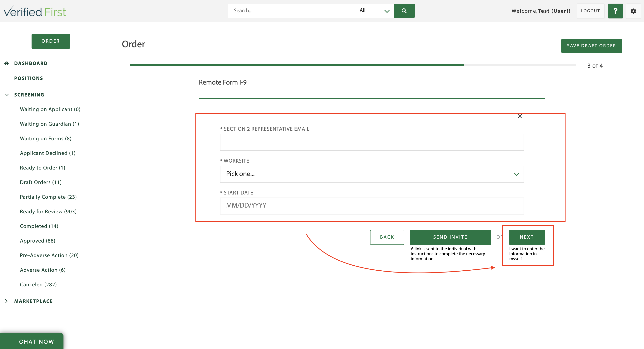This screenshot has height=349, width=644.
Task: Open the Worksite Pick one dropdown
Action: (x=372, y=174)
